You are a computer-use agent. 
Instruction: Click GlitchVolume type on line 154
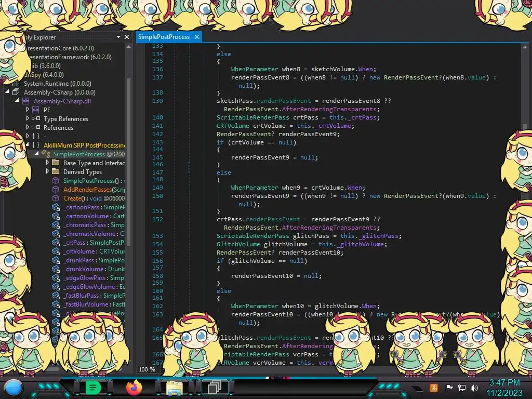click(238, 244)
